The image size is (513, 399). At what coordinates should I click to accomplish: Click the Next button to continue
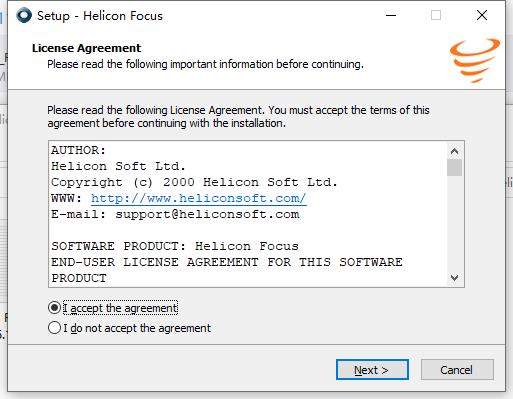(372, 370)
